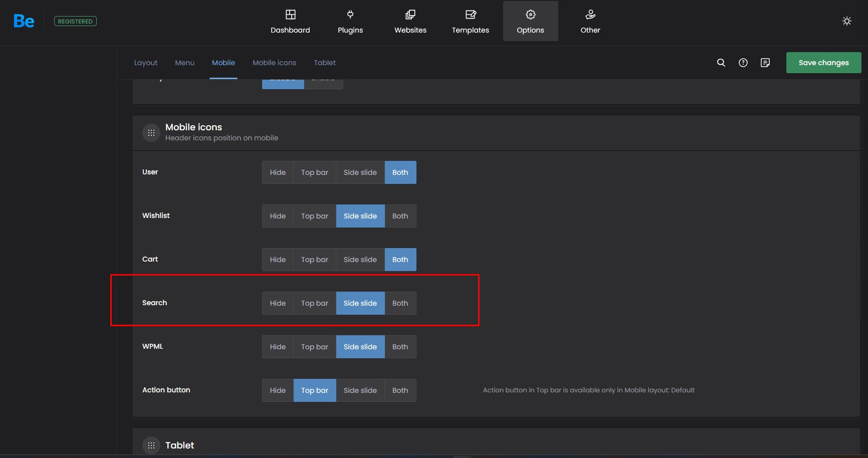This screenshot has width=868, height=458.
Task: Click the 'Header icons position on mobile' subtitle
Action: [x=222, y=138]
